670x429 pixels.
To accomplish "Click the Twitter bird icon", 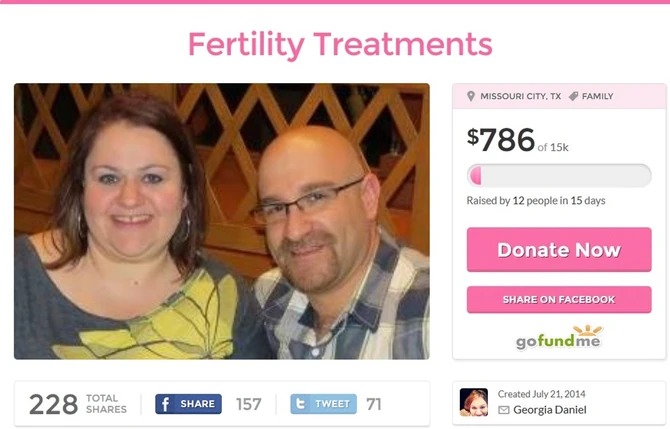I will 301,404.
